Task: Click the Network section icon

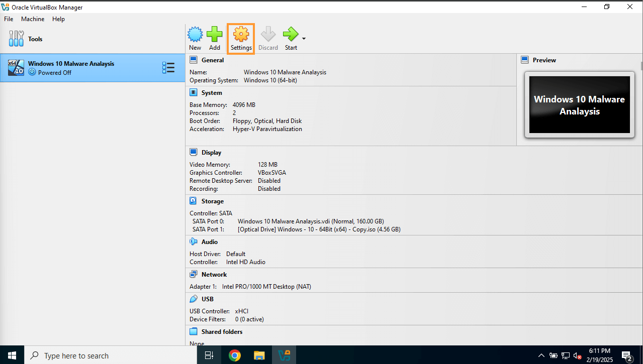Action: pos(194,274)
